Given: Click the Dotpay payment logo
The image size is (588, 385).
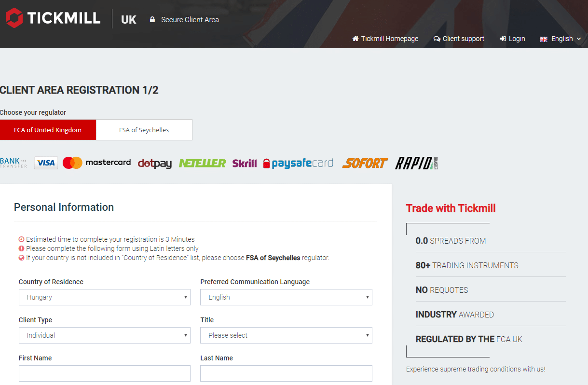Looking at the screenshot, I should click(x=155, y=164).
